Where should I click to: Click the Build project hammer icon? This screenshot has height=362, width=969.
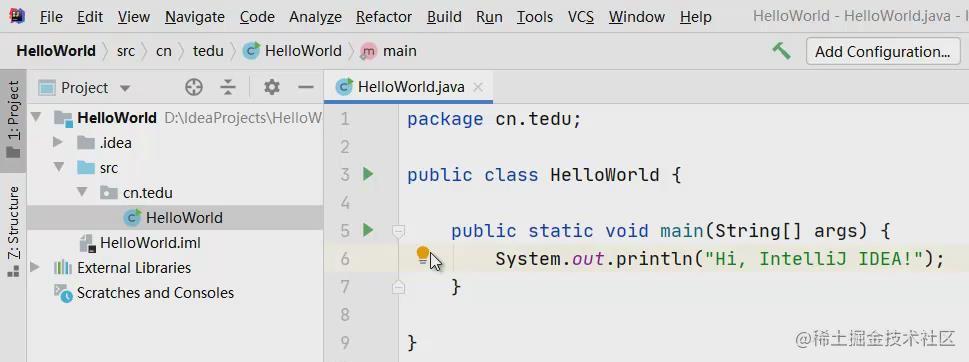coord(782,51)
